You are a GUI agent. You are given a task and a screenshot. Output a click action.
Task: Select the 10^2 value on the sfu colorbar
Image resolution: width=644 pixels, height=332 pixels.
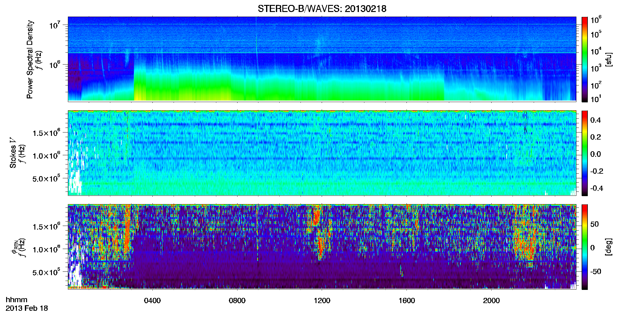point(596,85)
